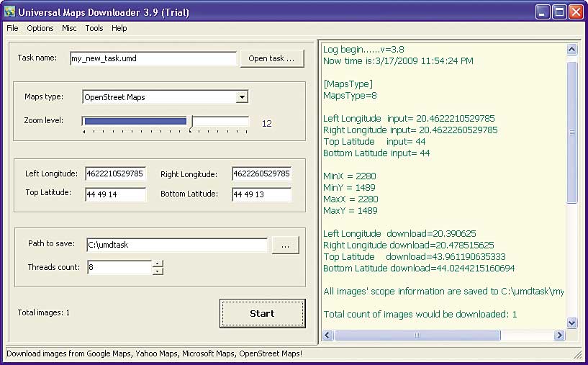Click the log horizontal scrollbar thumb
The height and width of the screenshot is (365, 588).
(417, 335)
